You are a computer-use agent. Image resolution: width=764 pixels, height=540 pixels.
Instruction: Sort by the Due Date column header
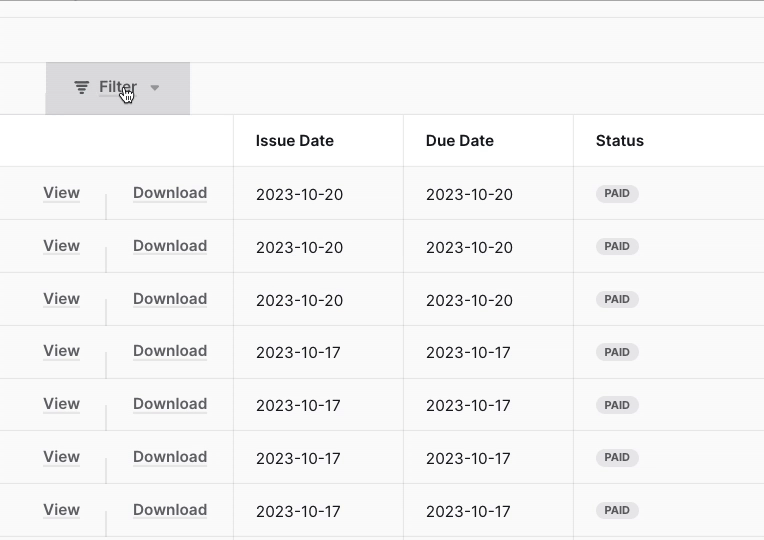459,141
